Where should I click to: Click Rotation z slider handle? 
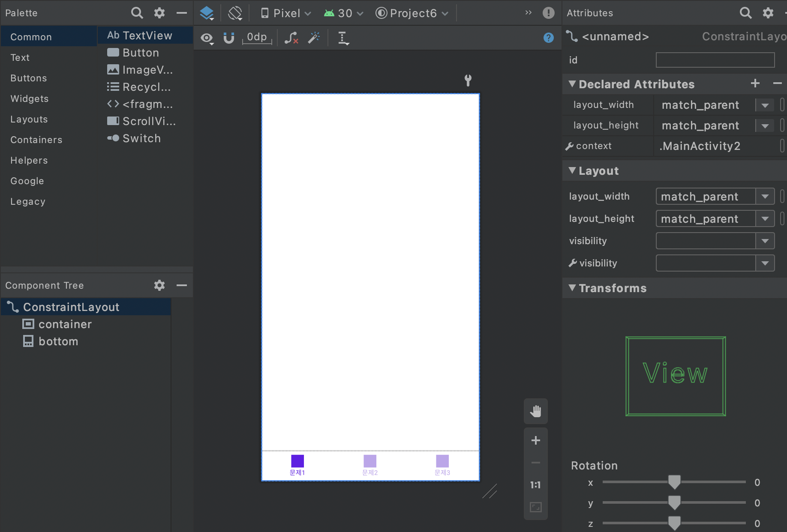pos(674,523)
